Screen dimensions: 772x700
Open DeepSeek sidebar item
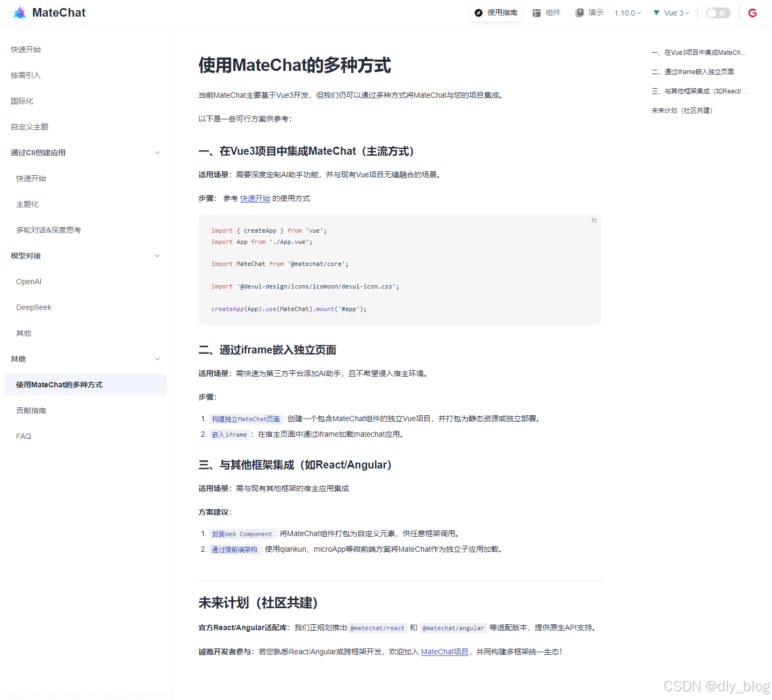[34, 307]
